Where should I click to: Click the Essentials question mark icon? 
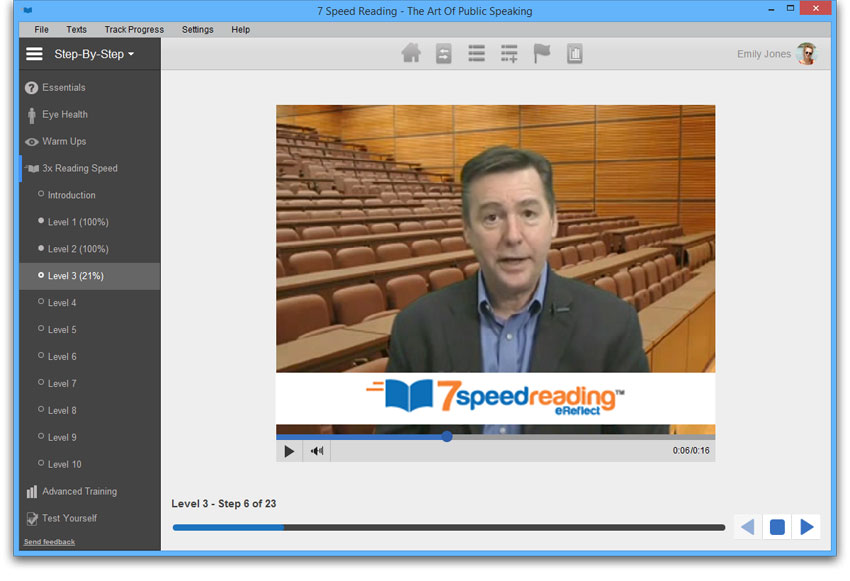click(x=29, y=87)
